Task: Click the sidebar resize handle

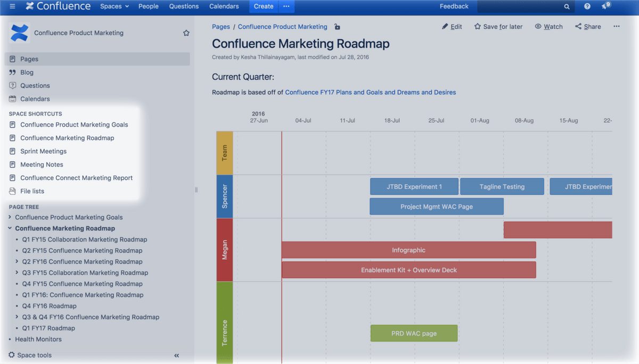Action: pos(196,190)
